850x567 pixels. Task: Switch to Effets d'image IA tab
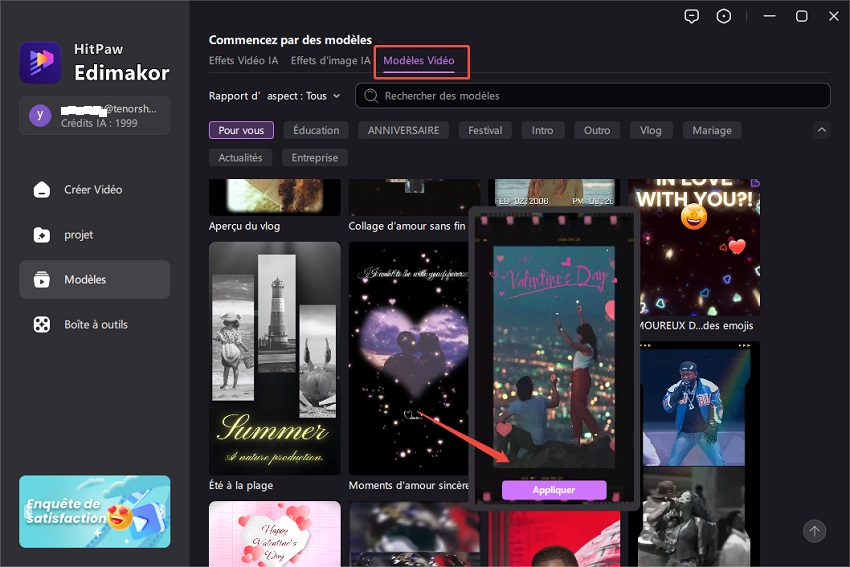pos(330,61)
